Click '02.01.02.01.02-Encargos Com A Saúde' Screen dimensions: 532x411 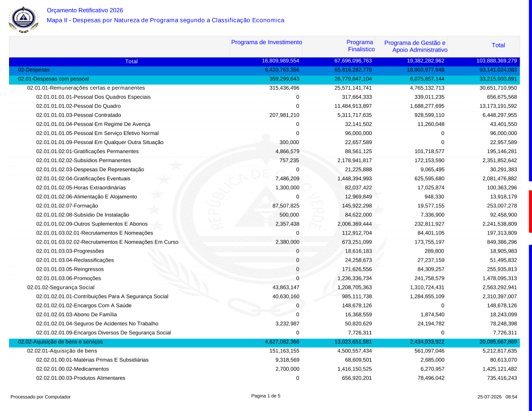(84, 306)
